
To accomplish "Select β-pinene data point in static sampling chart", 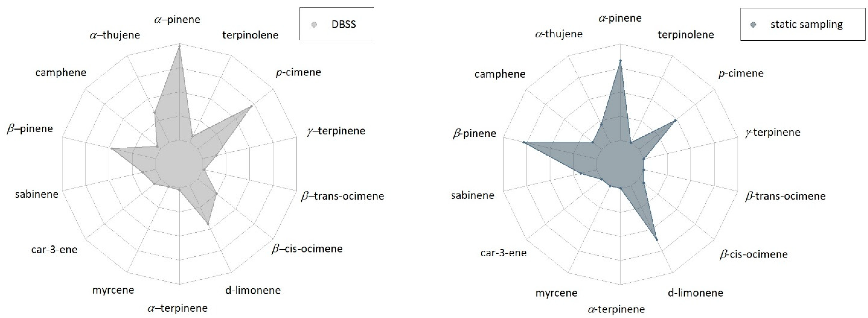I will [524, 143].
